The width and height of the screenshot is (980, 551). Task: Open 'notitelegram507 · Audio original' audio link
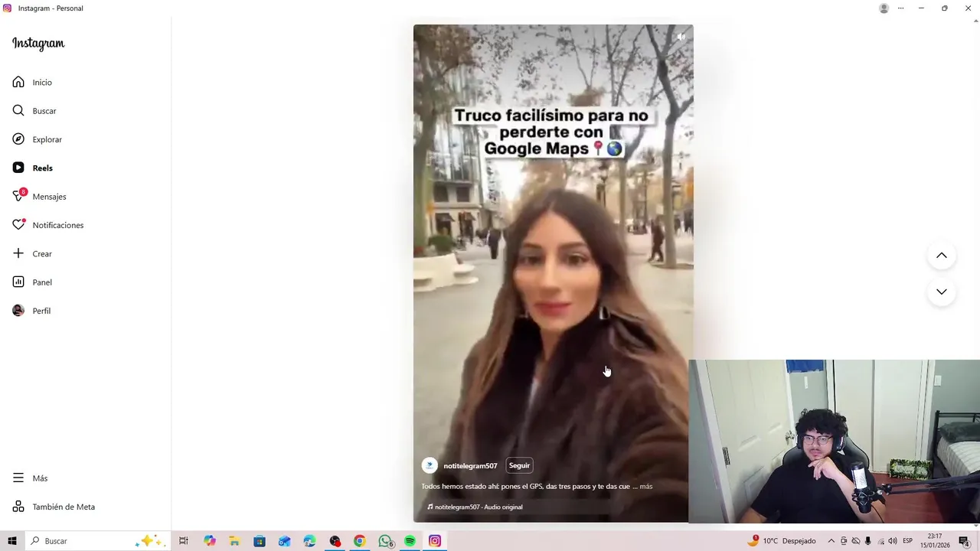(x=475, y=507)
